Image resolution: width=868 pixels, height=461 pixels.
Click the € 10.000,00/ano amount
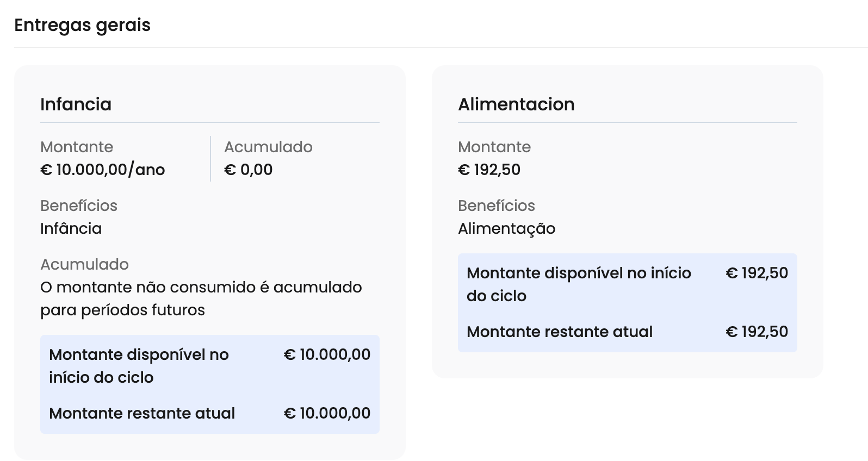[102, 170]
